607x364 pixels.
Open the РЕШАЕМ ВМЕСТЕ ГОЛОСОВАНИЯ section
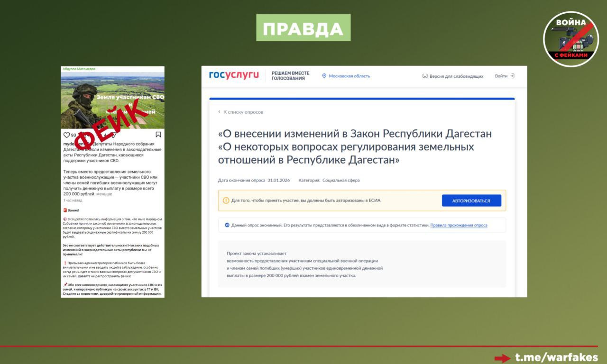[x=291, y=75]
